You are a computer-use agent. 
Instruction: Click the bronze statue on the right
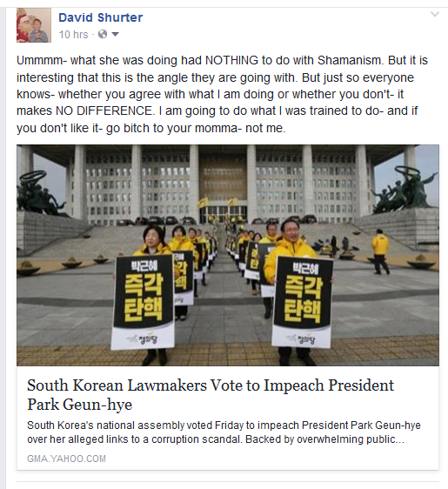pos(405,190)
